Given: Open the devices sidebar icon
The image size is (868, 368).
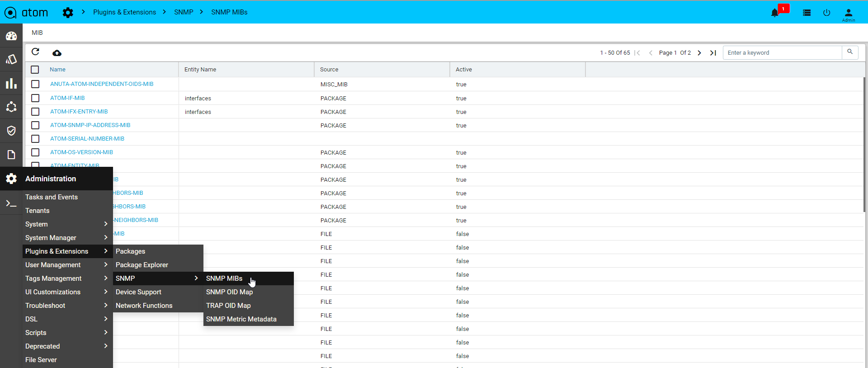Looking at the screenshot, I should (11, 59).
